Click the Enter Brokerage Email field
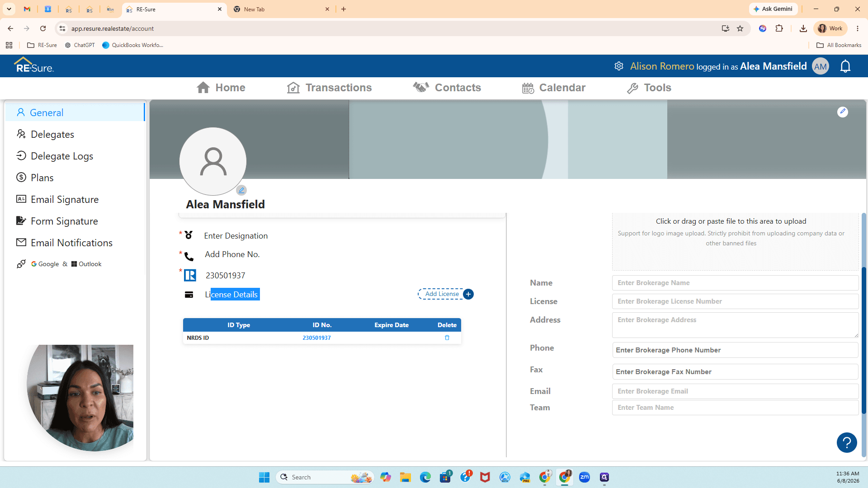 coord(735,391)
